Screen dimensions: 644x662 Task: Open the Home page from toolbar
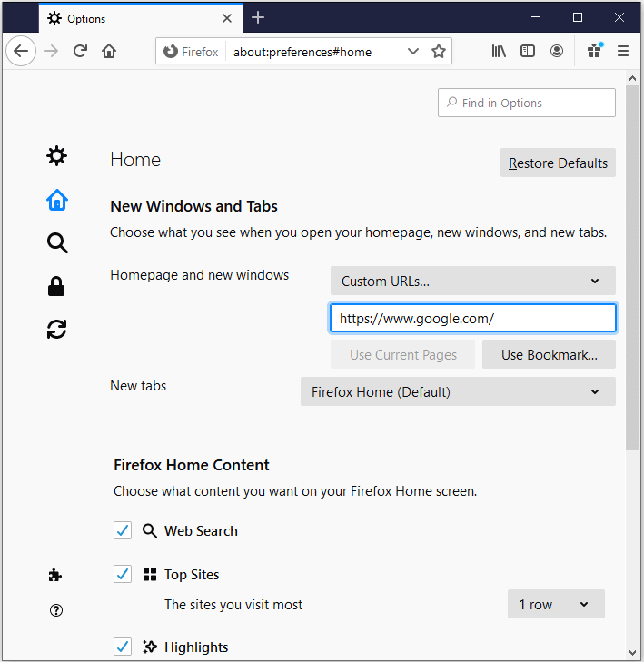pos(109,51)
